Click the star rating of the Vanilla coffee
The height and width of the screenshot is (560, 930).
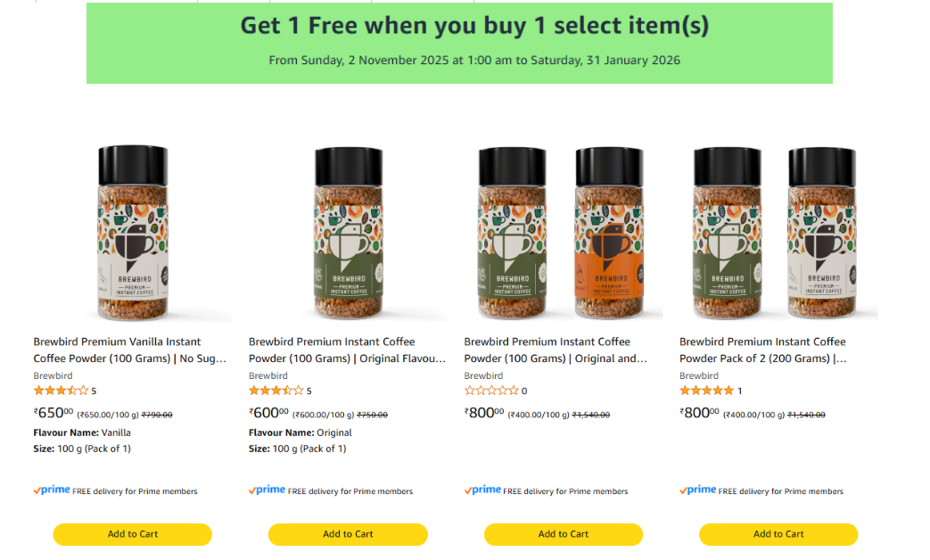(61, 391)
